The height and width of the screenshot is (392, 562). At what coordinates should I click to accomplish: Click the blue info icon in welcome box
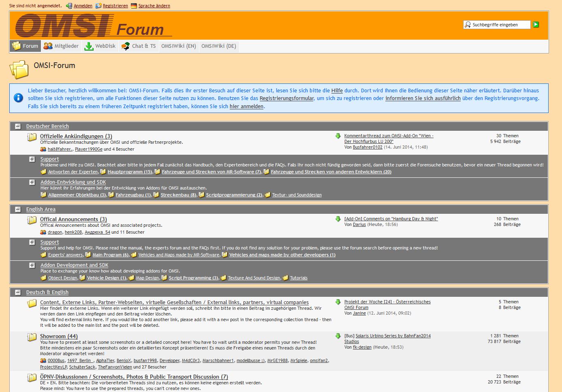[18, 98]
